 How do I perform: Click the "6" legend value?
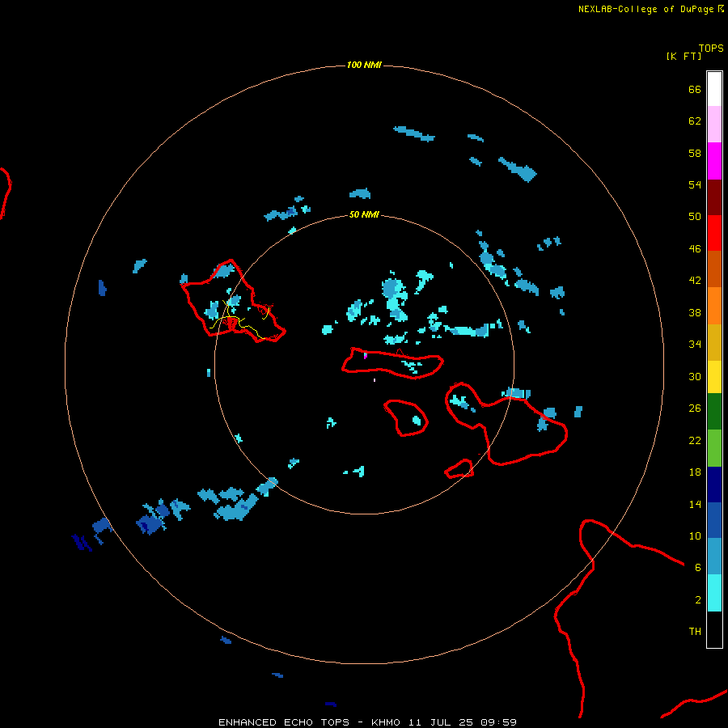[x=698, y=567]
